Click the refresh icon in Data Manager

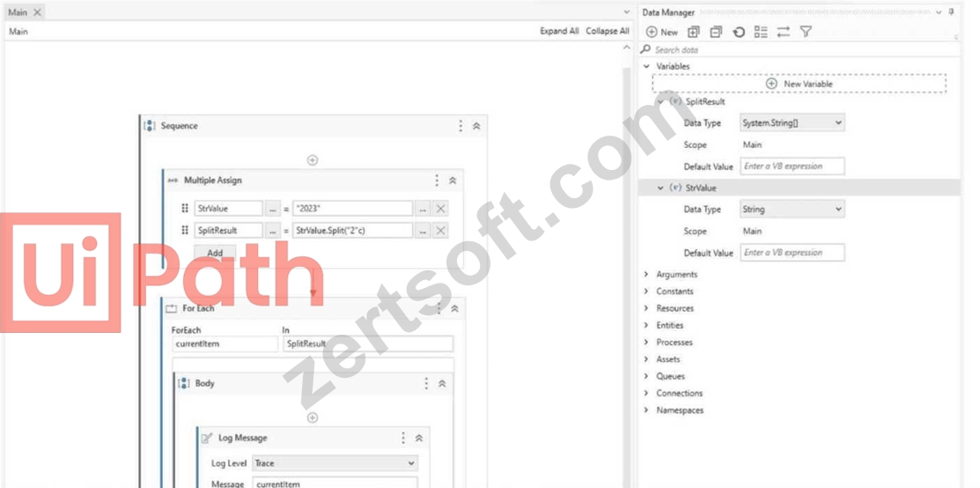coord(739,32)
